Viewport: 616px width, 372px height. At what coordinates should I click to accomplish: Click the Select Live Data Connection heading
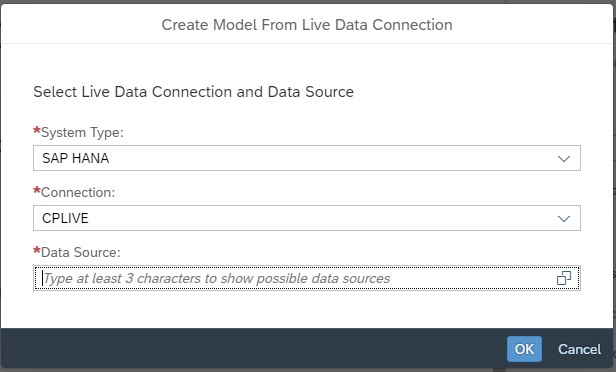(x=193, y=92)
